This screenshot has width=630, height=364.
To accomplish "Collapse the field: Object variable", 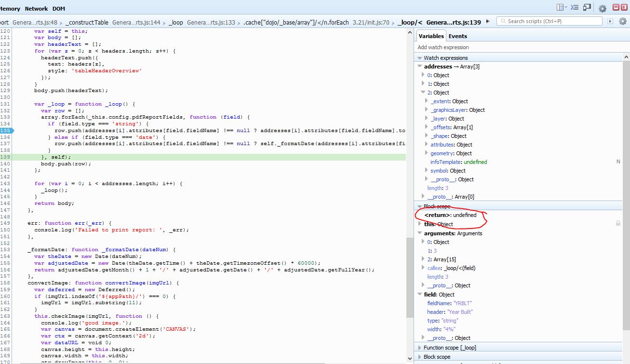I will [420, 295].
